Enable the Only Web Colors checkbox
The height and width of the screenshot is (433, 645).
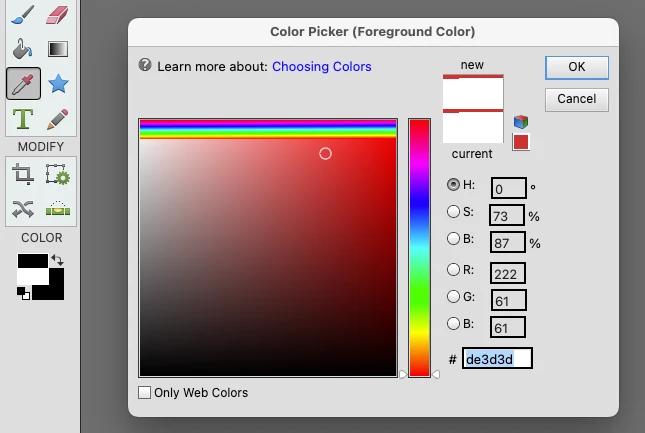pos(144,392)
